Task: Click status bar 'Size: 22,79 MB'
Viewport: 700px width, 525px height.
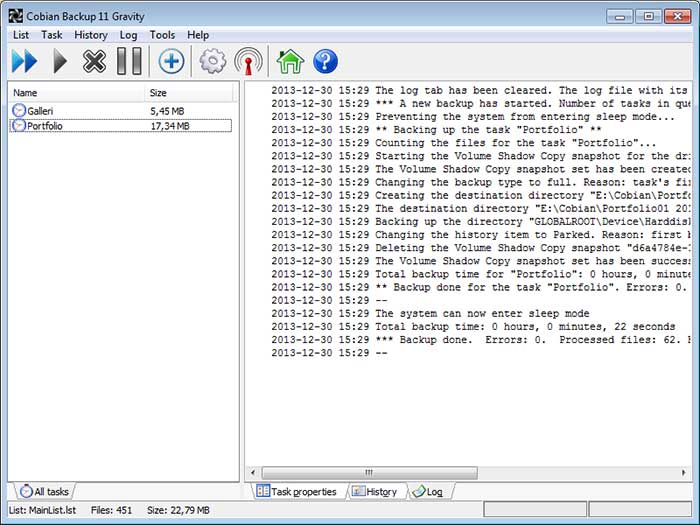Action: coord(178,510)
